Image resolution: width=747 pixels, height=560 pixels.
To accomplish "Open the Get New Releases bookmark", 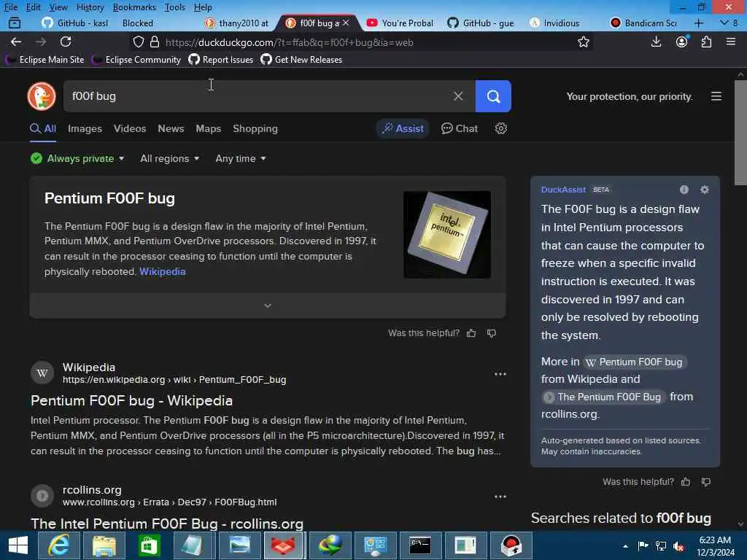I will point(301,60).
